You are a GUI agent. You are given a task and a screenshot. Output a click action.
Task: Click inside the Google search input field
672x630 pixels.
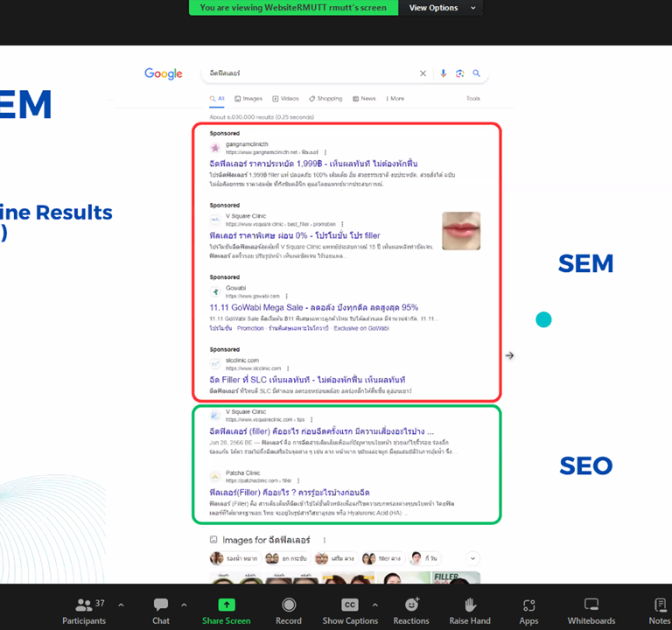point(311,73)
